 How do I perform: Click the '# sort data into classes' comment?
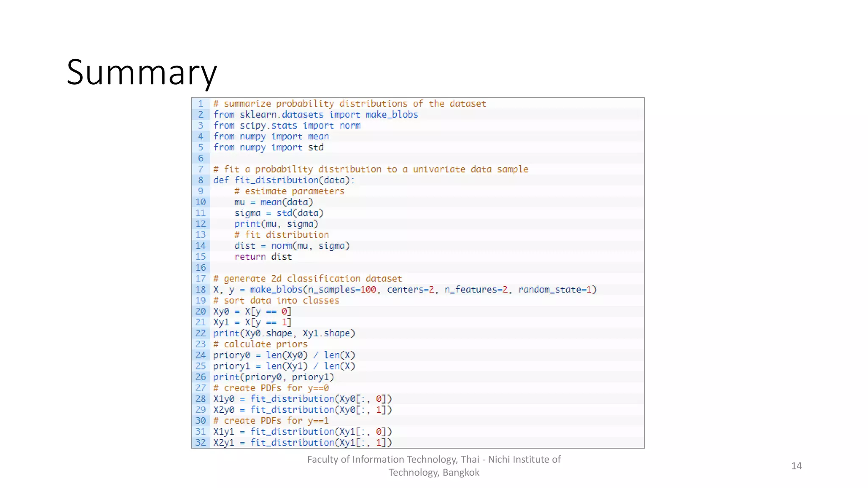276,301
